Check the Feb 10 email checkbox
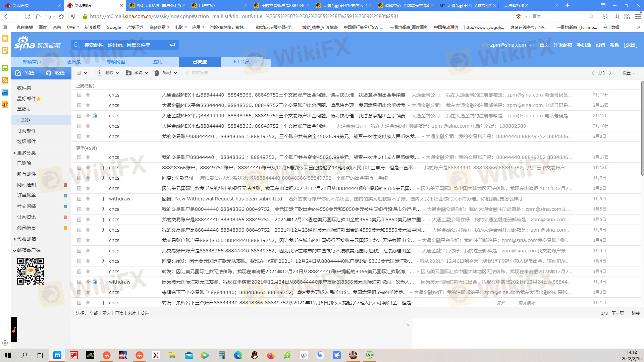644x362 pixels. [79, 126]
